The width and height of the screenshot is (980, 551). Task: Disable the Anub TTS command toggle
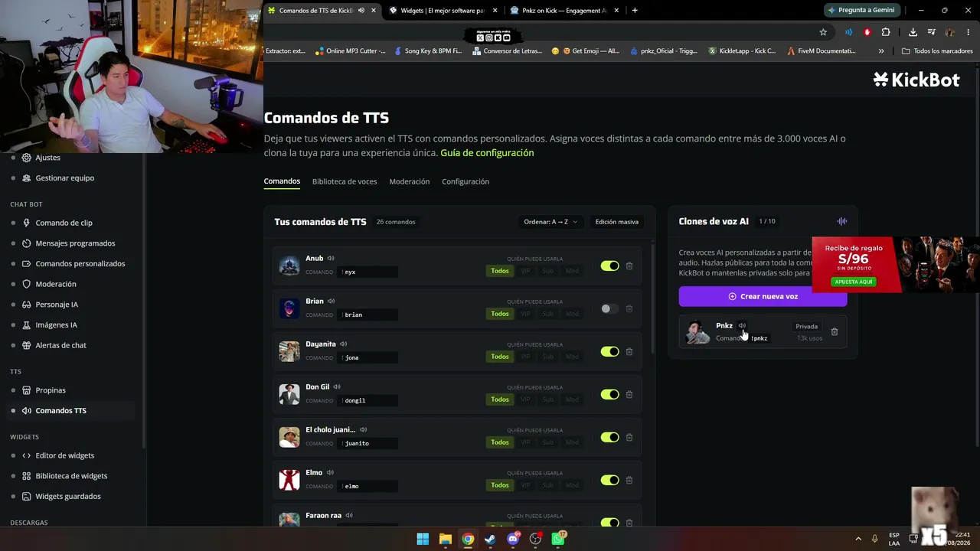click(x=609, y=266)
